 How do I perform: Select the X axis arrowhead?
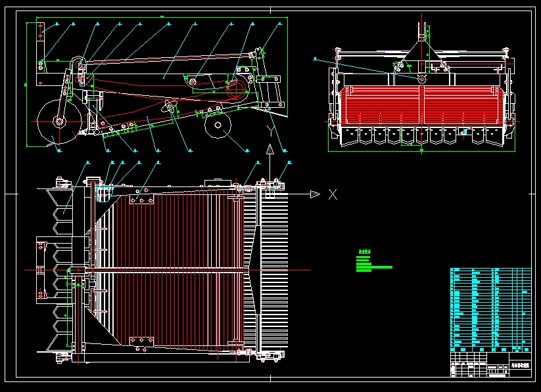pyautogui.click(x=315, y=194)
